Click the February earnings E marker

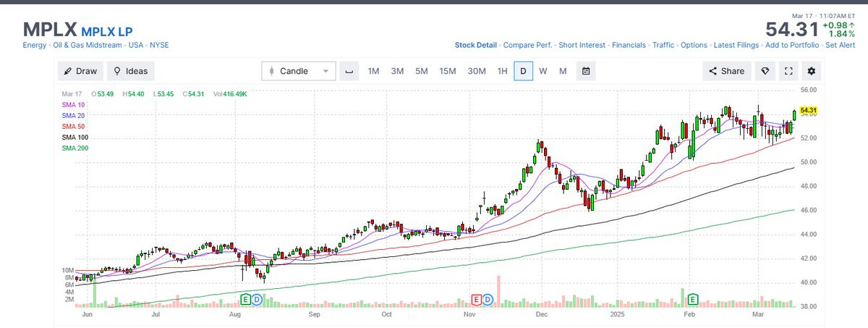[x=693, y=298]
